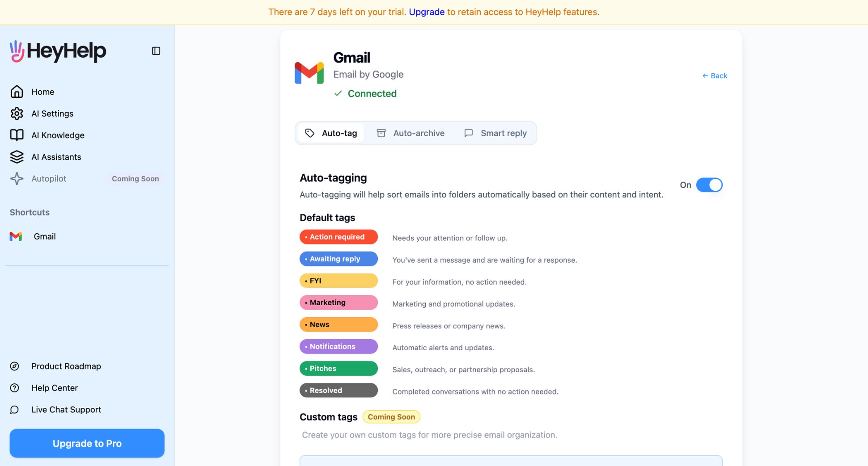Open the Gmail shortcut in the sidebar
This screenshot has width=868, height=466.
coord(44,236)
